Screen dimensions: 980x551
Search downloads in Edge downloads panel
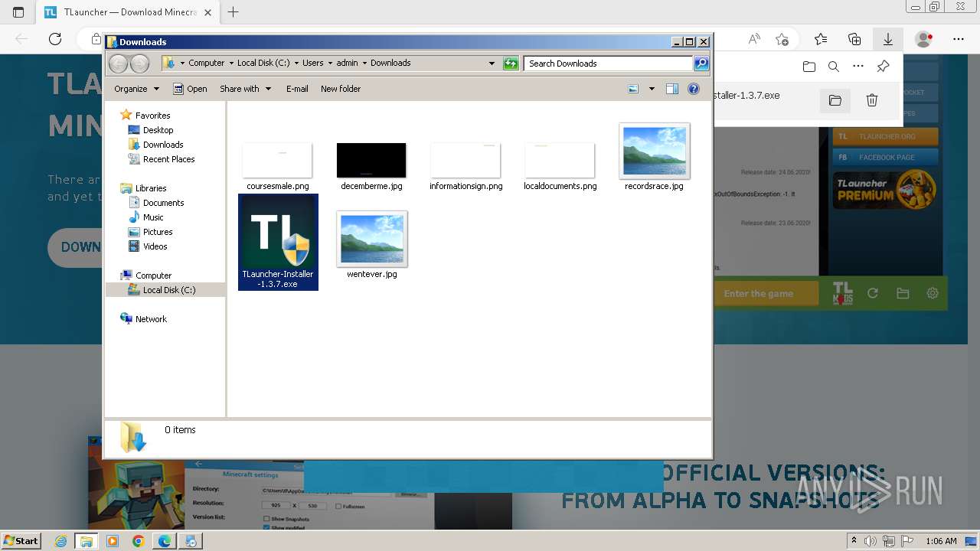pyautogui.click(x=834, y=67)
